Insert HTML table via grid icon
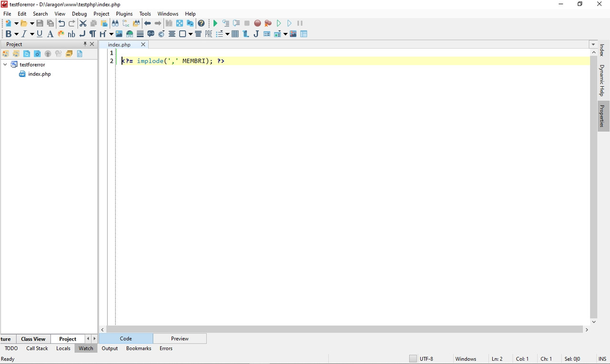 point(235,34)
